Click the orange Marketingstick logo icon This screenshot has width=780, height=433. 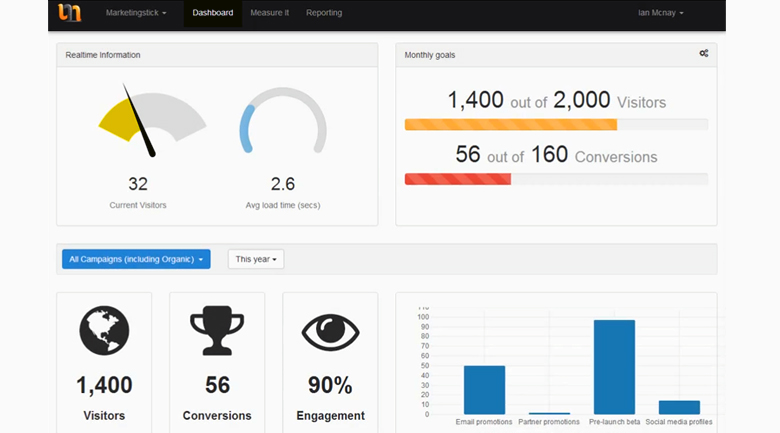(69, 13)
